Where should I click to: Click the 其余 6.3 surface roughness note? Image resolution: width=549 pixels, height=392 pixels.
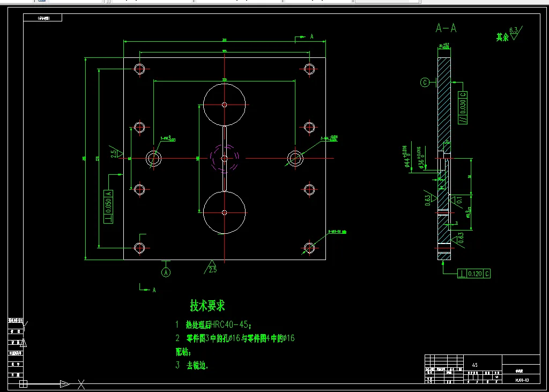click(x=509, y=35)
